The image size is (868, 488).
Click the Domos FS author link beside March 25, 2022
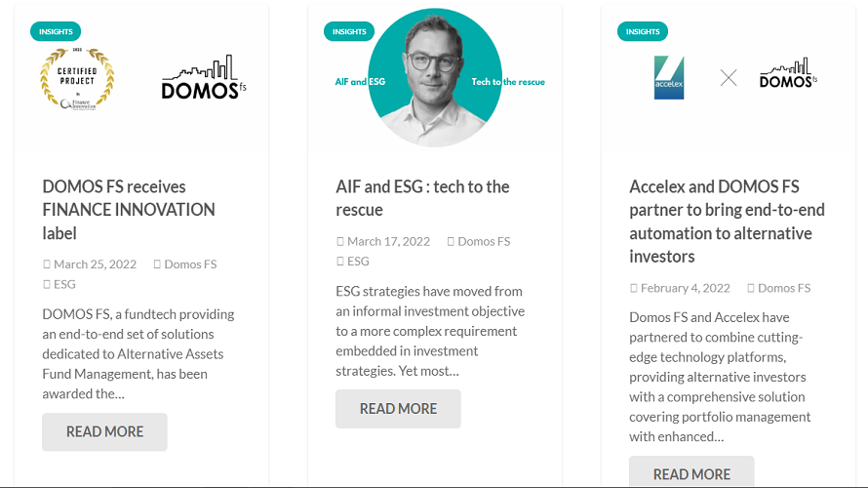coord(190,264)
